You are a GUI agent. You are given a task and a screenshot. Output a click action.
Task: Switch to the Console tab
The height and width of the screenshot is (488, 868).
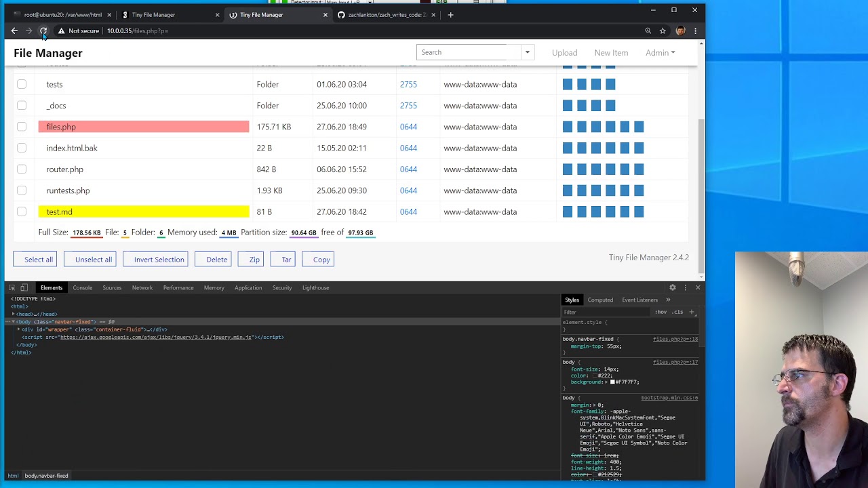tap(83, 287)
